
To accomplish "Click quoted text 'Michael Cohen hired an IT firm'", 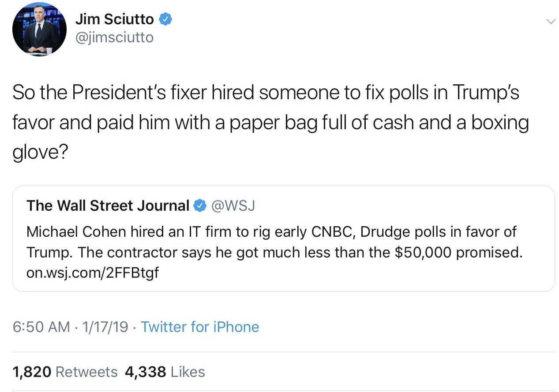I will click(x=132, y=231).
